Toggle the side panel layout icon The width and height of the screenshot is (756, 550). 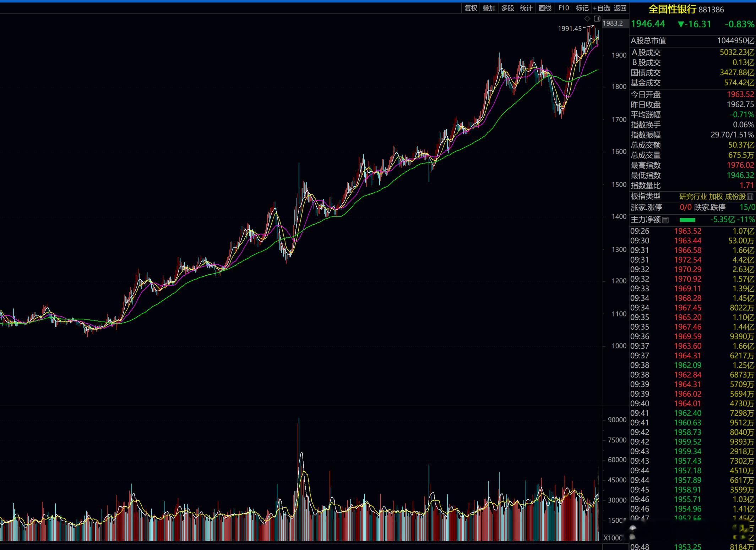click(597, 18)
